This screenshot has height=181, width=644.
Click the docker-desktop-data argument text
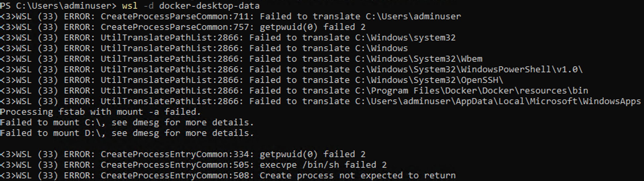209,6
